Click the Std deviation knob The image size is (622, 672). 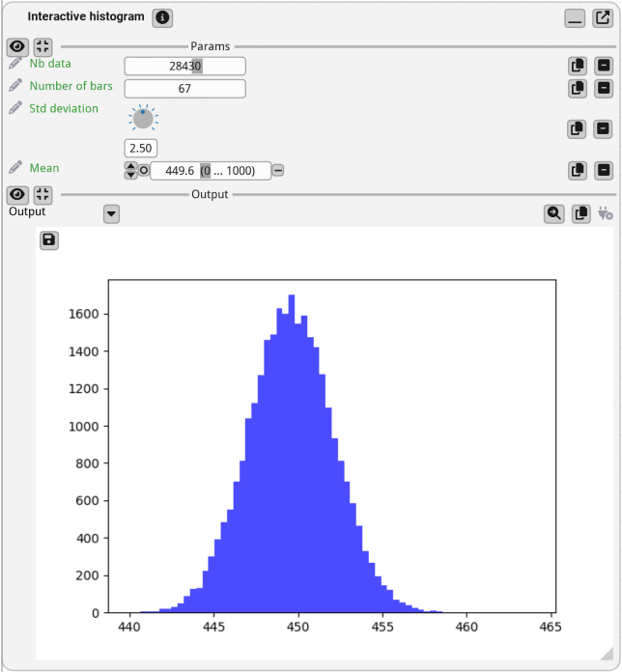coord(143,119)
